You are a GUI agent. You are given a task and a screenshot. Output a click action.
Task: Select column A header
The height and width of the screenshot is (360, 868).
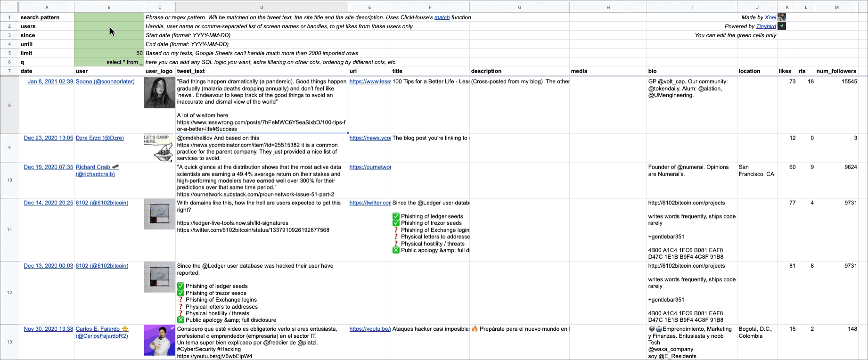pyautogui.click(x=47, y=7)
